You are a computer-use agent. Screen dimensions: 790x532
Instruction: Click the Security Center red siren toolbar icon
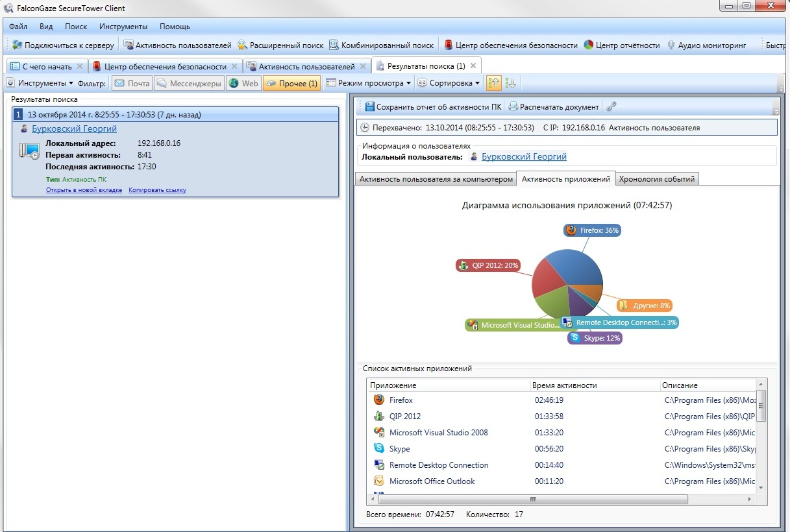(x=449, y=45)
